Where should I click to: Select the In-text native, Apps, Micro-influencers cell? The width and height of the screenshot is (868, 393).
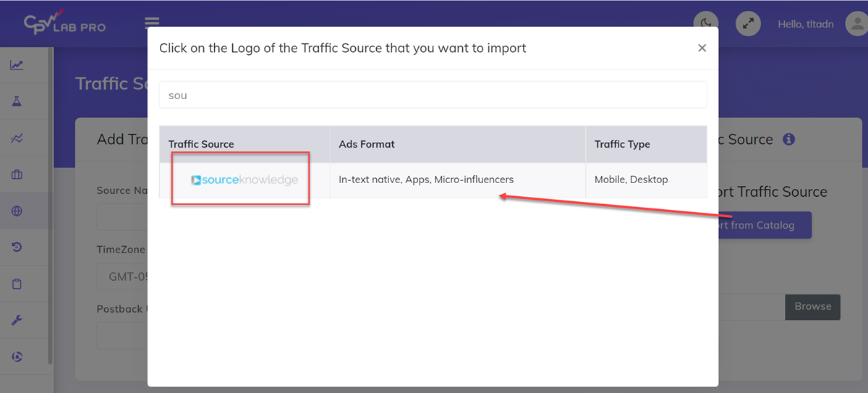coord(458,179)
